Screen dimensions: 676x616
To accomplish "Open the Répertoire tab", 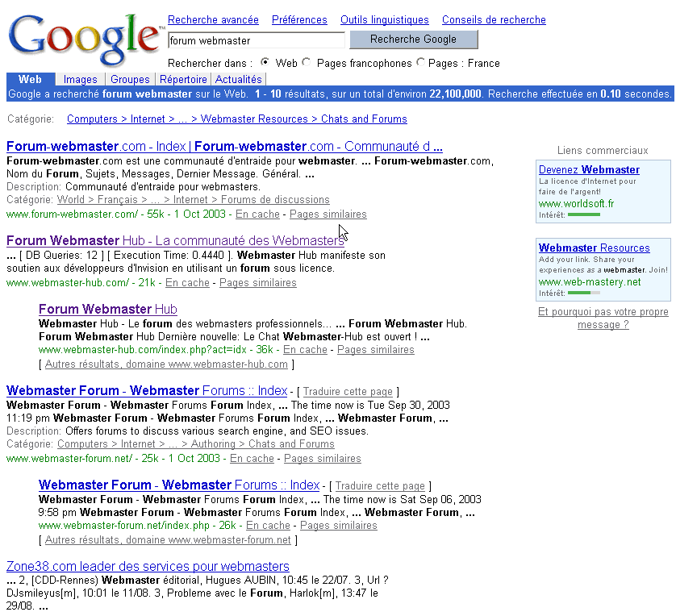I will click(183, 79).
